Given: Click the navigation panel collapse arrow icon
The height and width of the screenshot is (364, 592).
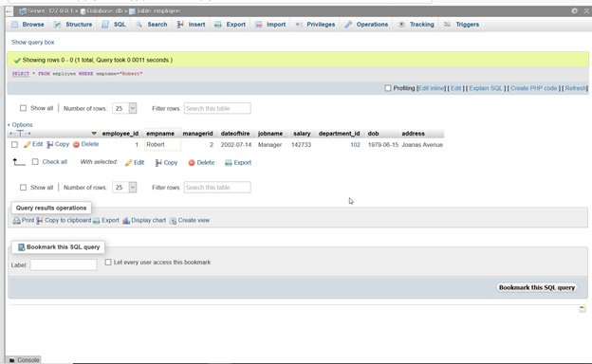Looking at the screenshot, I should tap(9, 11).
